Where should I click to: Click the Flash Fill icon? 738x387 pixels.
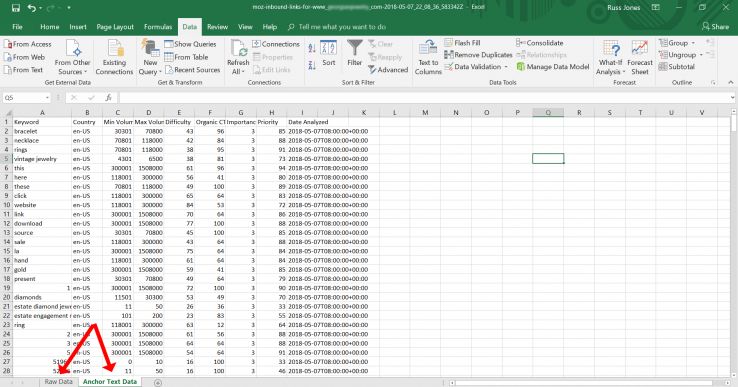pyautogui.click(x=462, y=43)
